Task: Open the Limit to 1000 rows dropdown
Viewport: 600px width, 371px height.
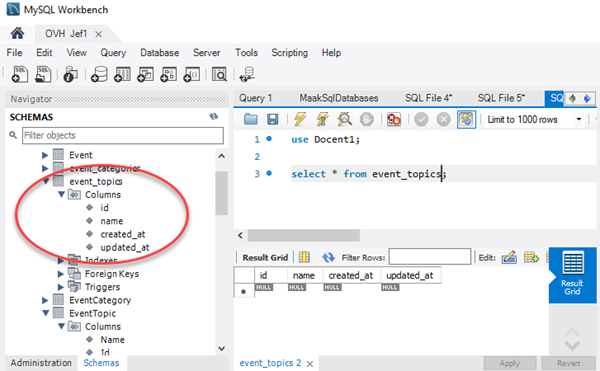Action: pos(579,119)
